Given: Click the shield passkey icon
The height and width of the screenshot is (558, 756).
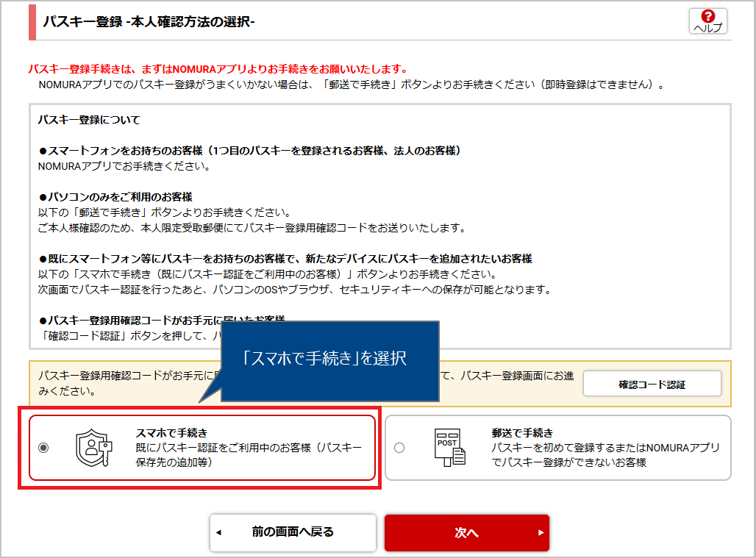Looking at the screenshot, I should [94, 448].
